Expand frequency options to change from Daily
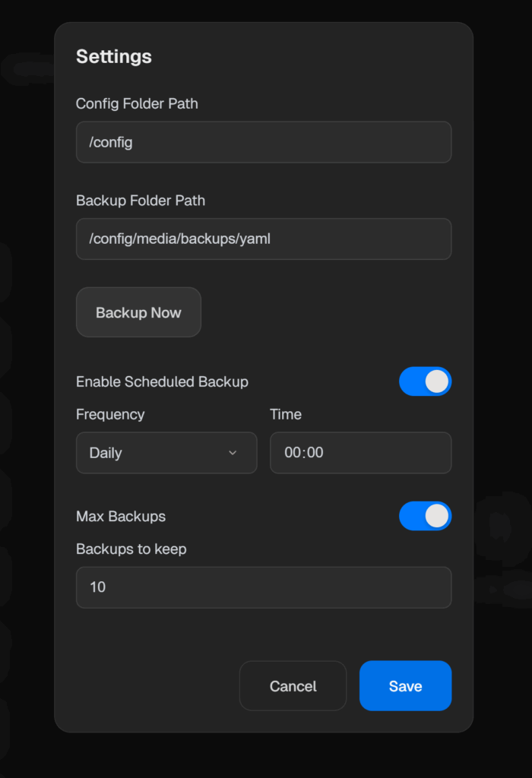 [x=166, y=453]
